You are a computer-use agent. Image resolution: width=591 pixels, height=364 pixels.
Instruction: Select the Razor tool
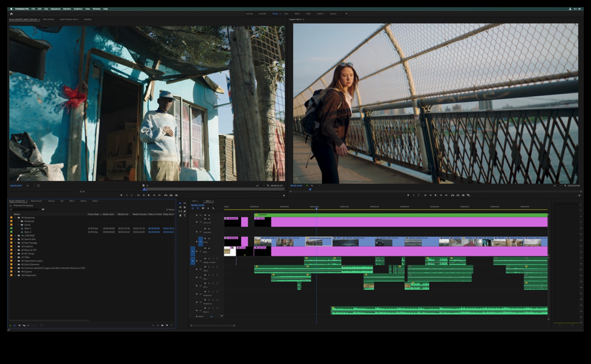[x=185, y=207]
